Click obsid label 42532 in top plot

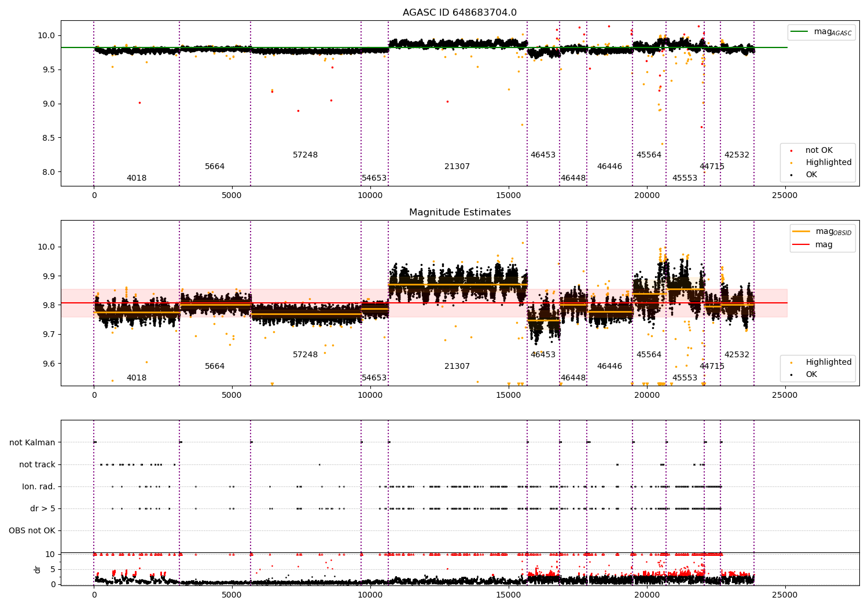pyautogui.click(x=737, y=155)
